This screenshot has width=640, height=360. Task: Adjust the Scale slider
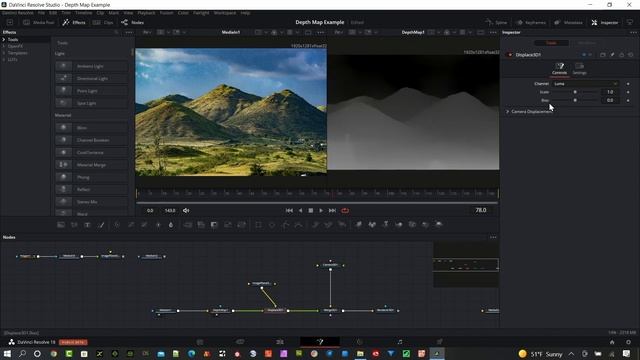[575, 92]
